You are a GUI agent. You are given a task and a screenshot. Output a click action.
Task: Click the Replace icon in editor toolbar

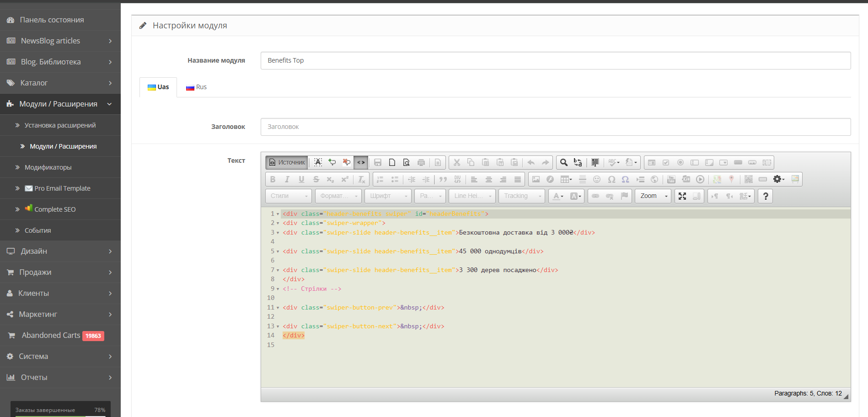coord(578,162)
